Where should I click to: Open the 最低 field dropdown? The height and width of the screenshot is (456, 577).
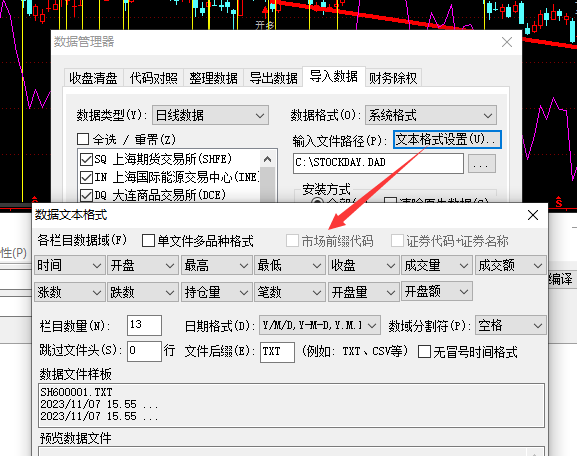point(290,265)
